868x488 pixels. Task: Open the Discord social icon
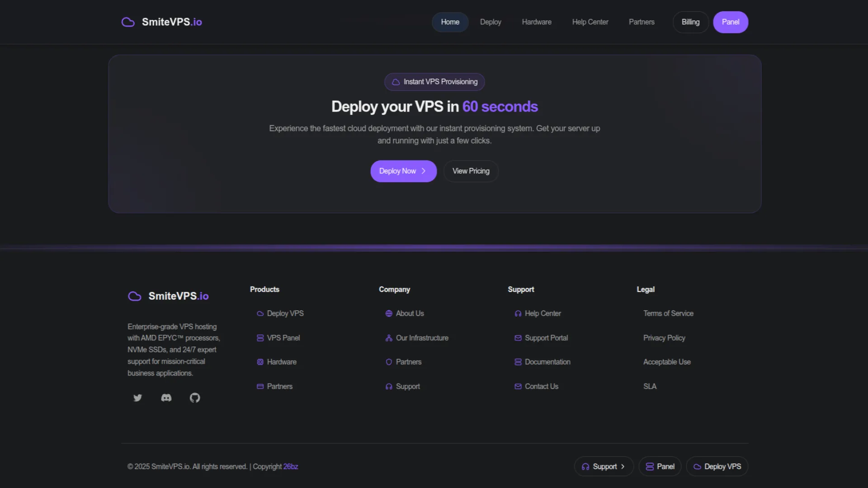click(166, 398)
